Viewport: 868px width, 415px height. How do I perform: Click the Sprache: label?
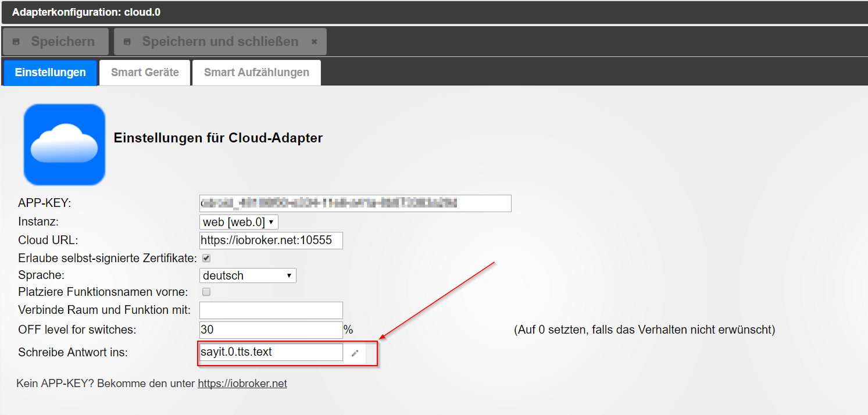coord(41,275)
